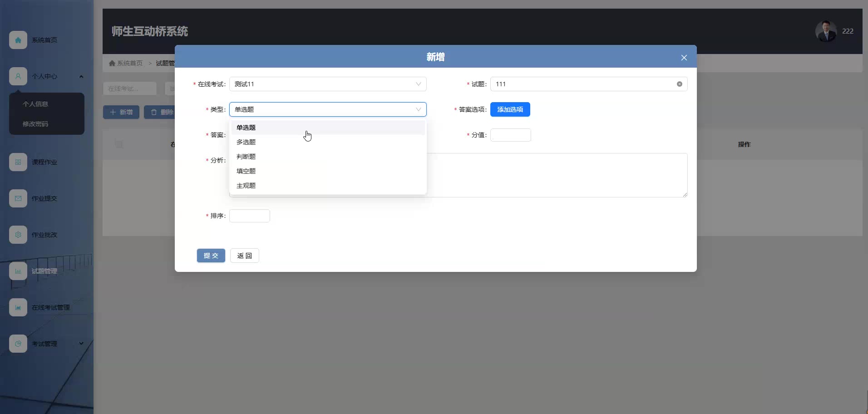This screenshot has width=868, height=414.
Task: Click the 系统首页 breadcrumb link
Action: pyautogui.click(x=130, y=63)
